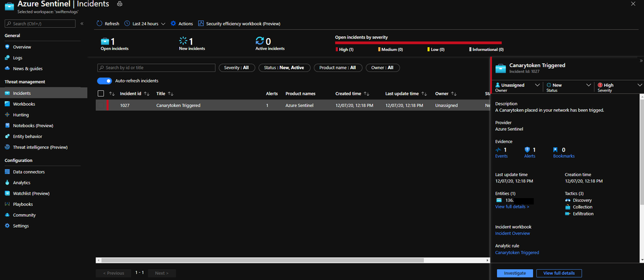644x280 pixels.
Task: Click the Medium (0) orange severity legend
Action: point(391,49)
